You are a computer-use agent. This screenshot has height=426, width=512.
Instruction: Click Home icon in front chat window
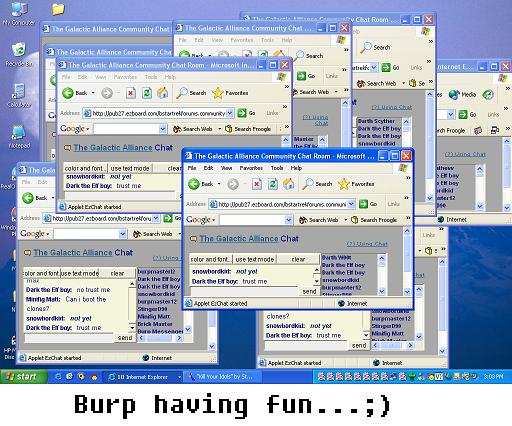pos(289,184)
